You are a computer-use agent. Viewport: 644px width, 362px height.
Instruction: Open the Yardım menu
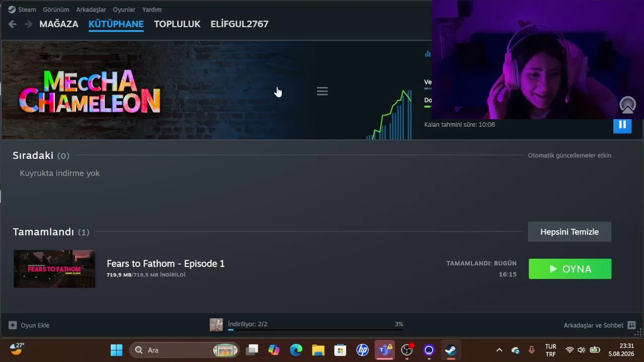152,10
